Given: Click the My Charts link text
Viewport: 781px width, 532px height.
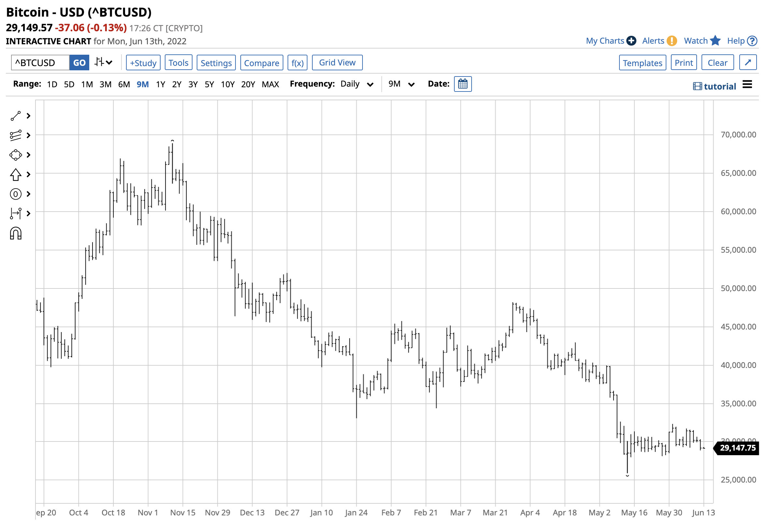Looking at the screenshot, I should (605, 41).
